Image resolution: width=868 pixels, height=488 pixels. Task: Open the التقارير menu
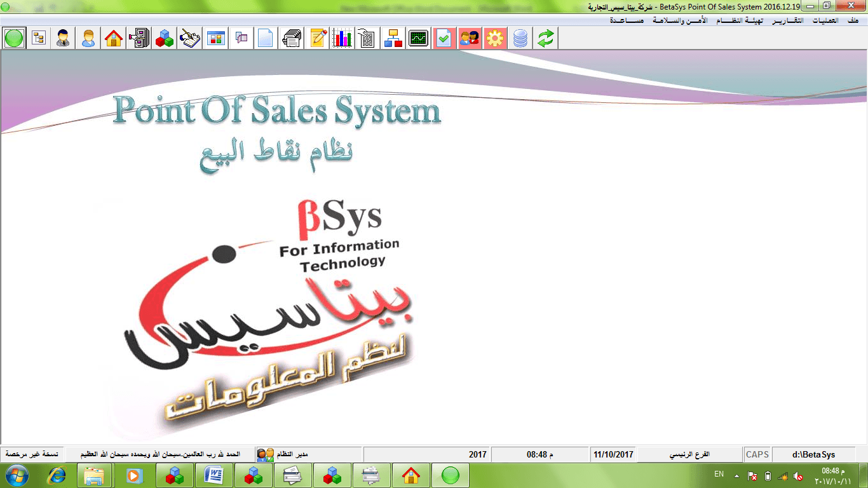pyautogui.click(x=787, y=20)
